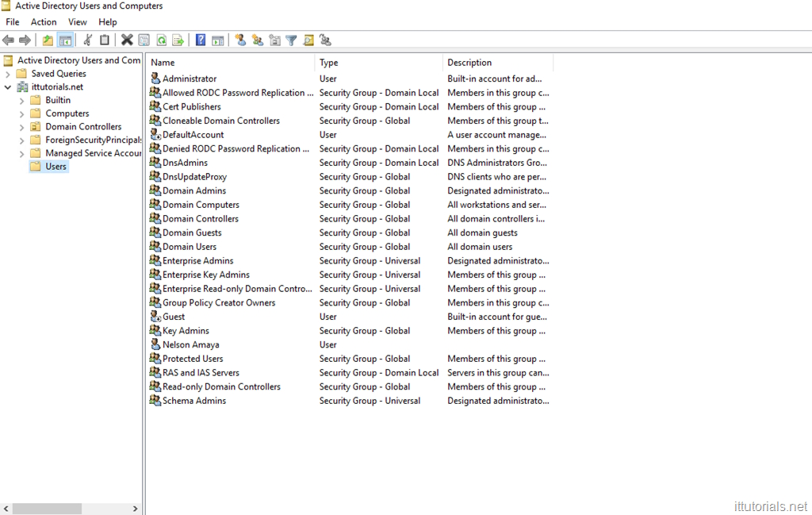Click the Help question mark icon
Screen dimensions: 812x515
coord(201,40)
